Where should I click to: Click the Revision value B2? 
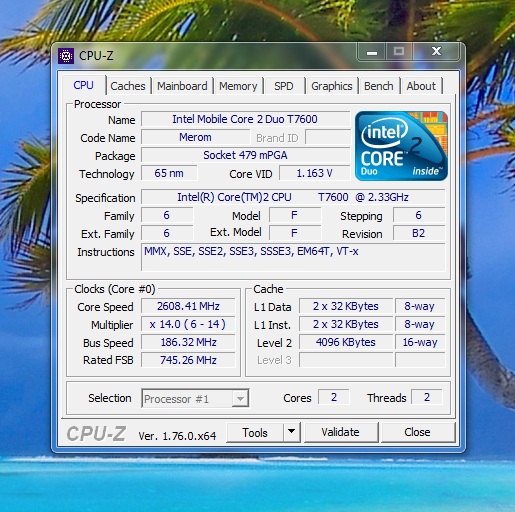419,233
